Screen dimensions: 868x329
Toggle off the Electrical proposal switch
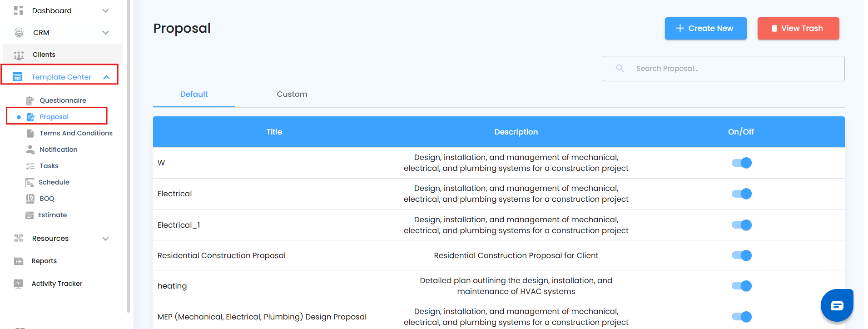tap(741, 194)
